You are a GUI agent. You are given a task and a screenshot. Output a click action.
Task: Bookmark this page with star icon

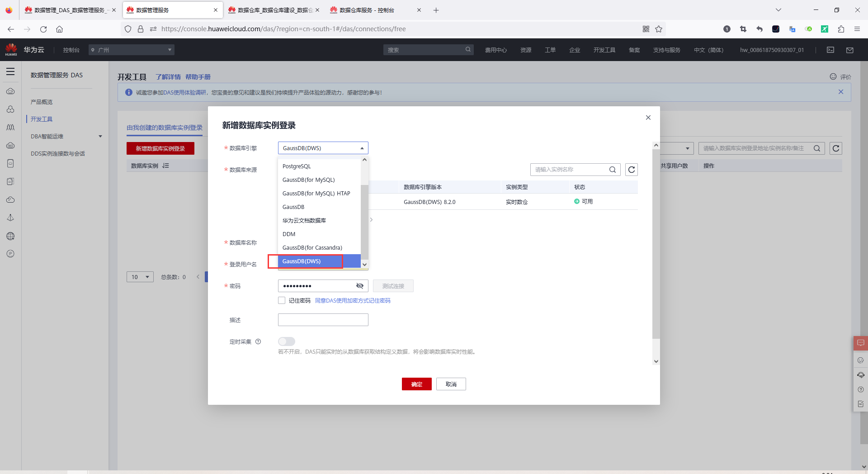659,29
